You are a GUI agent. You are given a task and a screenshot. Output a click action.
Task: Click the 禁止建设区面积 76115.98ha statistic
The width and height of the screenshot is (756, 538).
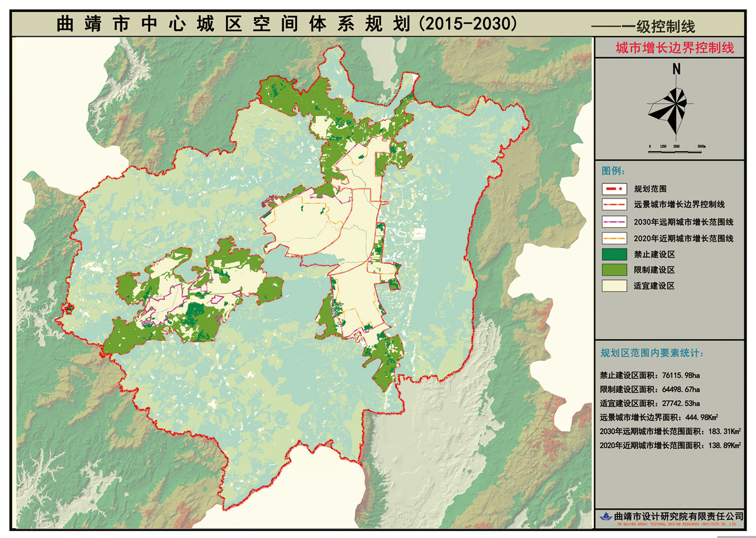pyautogui.click(x=650, y=376)
